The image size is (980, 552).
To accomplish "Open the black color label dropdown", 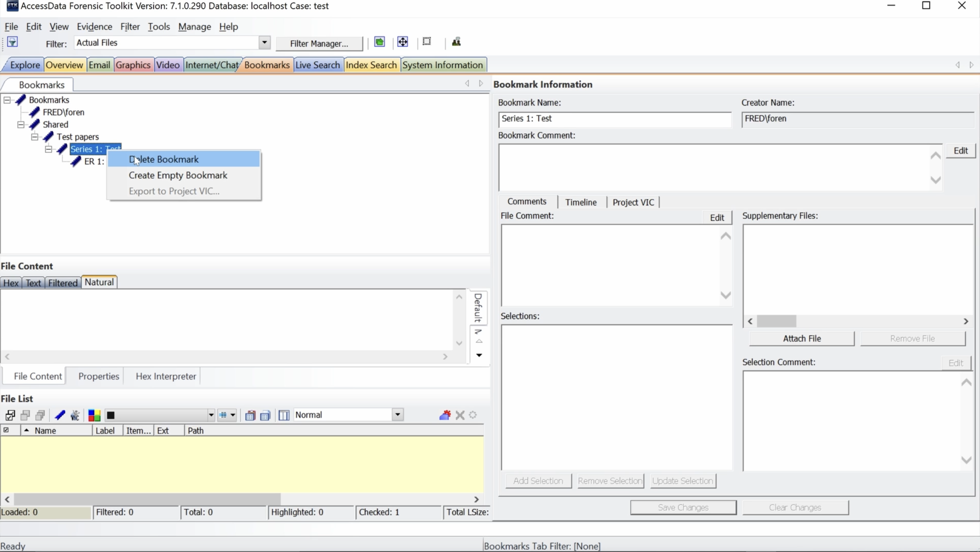I will coord(211,415).
